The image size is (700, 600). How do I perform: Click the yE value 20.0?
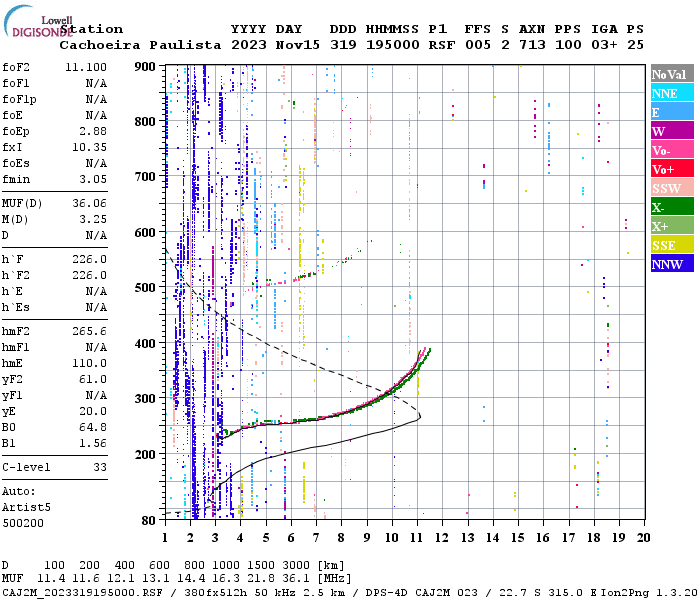click(x=93, y=412)
